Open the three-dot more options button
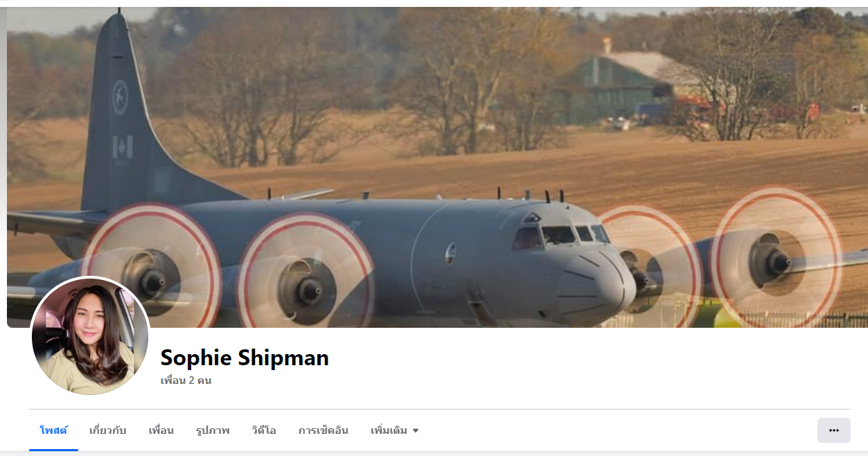 (833, 430)
